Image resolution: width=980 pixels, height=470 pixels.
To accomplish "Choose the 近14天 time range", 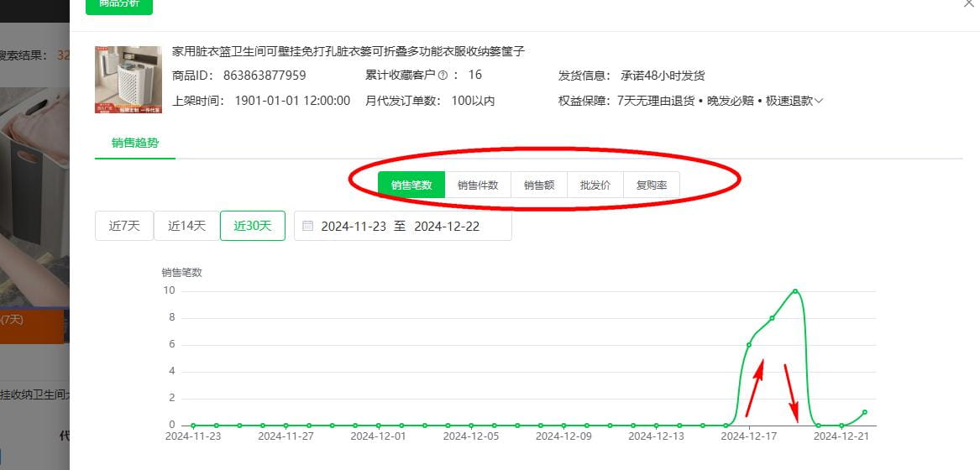I will coord(186,226).
